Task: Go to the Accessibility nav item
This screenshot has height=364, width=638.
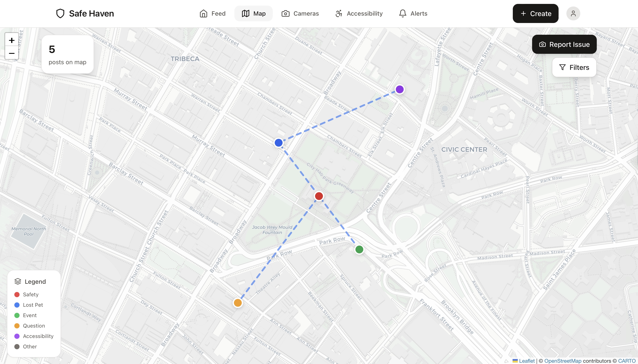Action: 359,13
